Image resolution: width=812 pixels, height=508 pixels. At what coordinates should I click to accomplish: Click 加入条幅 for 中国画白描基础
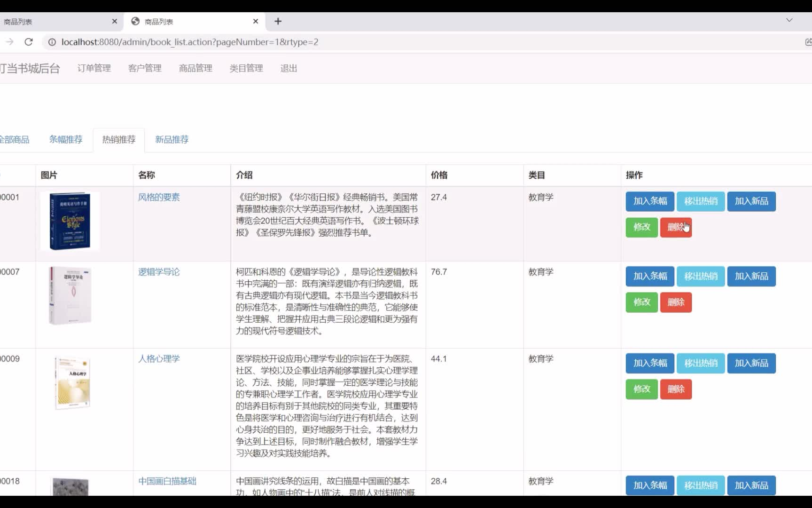click(650, 485)
